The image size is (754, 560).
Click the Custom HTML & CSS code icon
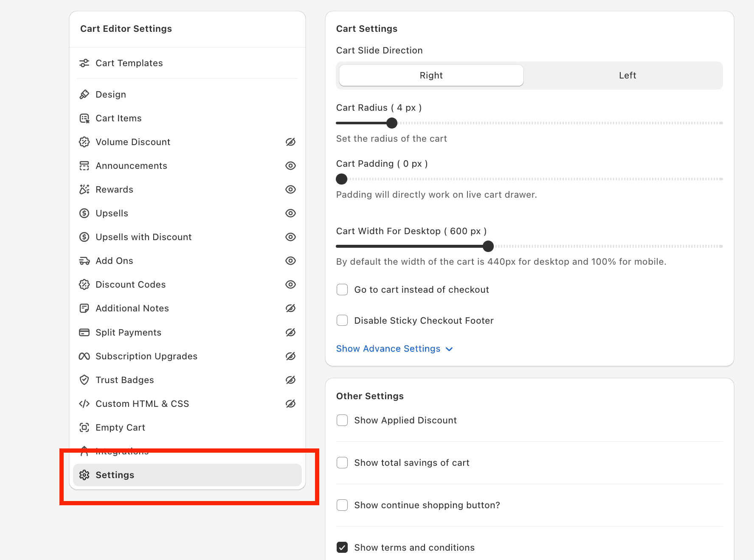[x=84, y=404]
